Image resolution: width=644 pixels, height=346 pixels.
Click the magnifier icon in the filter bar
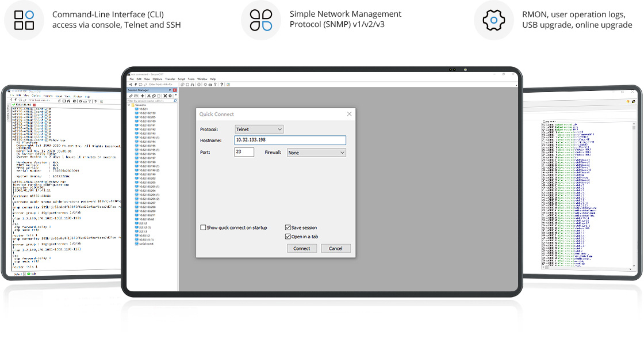[x=175, y=100]
